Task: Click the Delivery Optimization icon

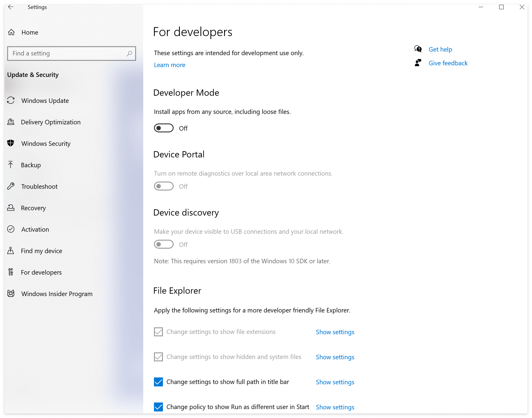Action: (11, 122)
